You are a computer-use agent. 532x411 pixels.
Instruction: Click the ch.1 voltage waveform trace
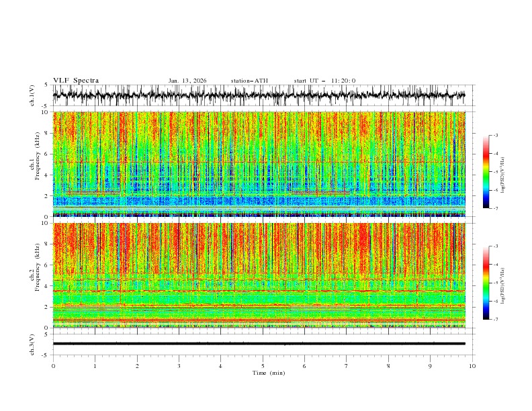click(x=259, y=95)
